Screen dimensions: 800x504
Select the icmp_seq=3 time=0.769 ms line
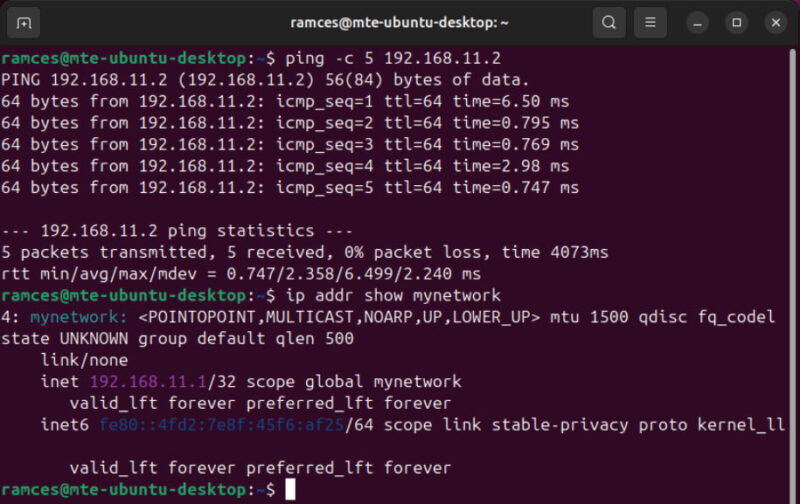(x=290, y=144)
